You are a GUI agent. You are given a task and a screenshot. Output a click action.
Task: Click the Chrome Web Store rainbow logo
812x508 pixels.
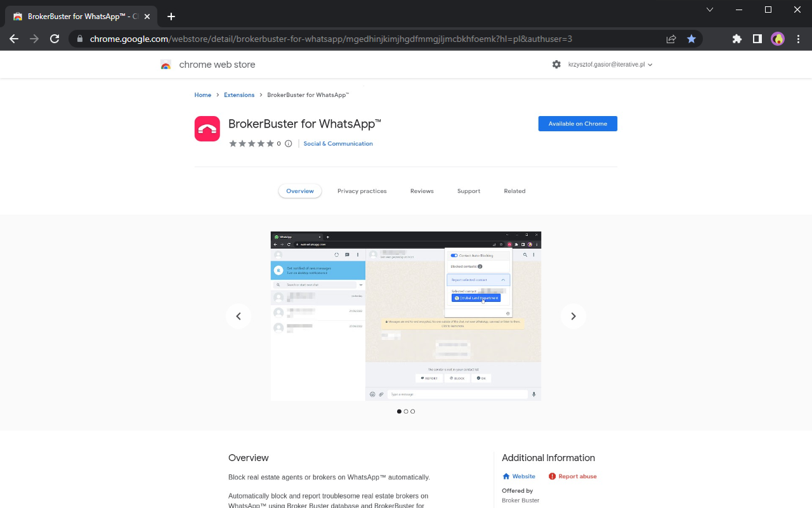tap(166, 65)
